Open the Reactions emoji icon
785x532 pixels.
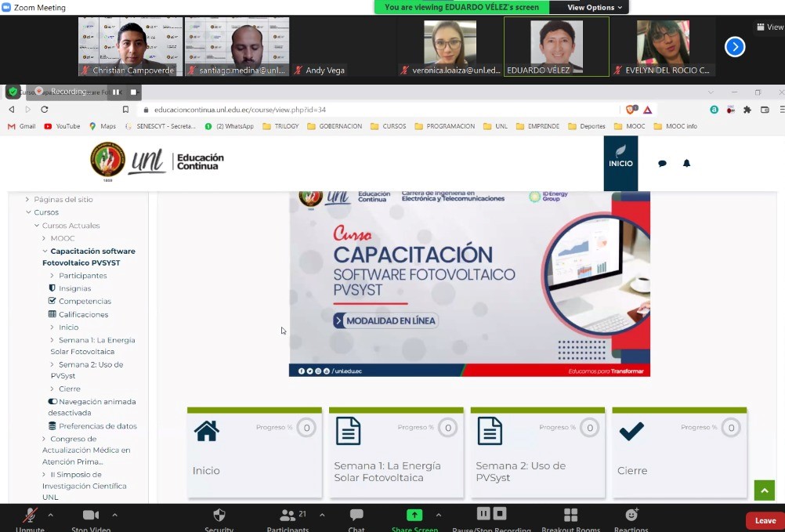631,515
